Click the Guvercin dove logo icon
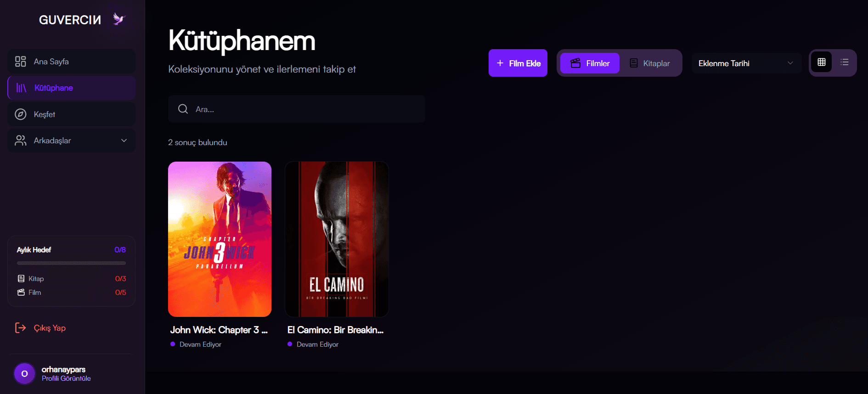Image resolution: width=868 pixels, height=394 pixels. [119, 19]
